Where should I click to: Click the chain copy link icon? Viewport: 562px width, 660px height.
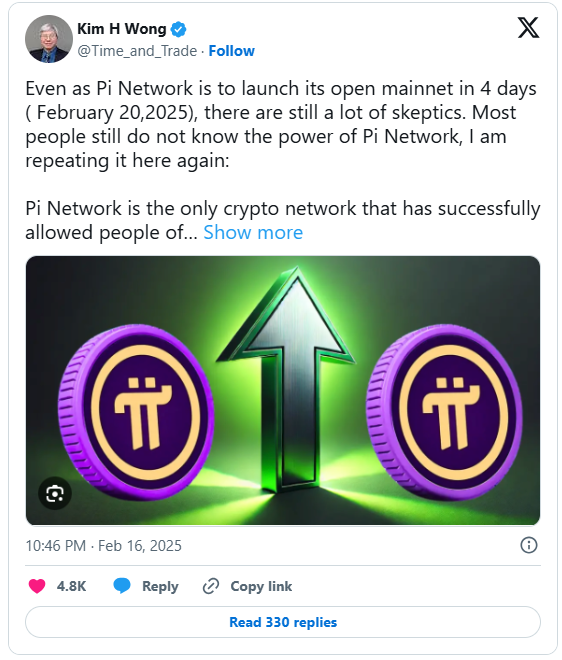(211, 586)
